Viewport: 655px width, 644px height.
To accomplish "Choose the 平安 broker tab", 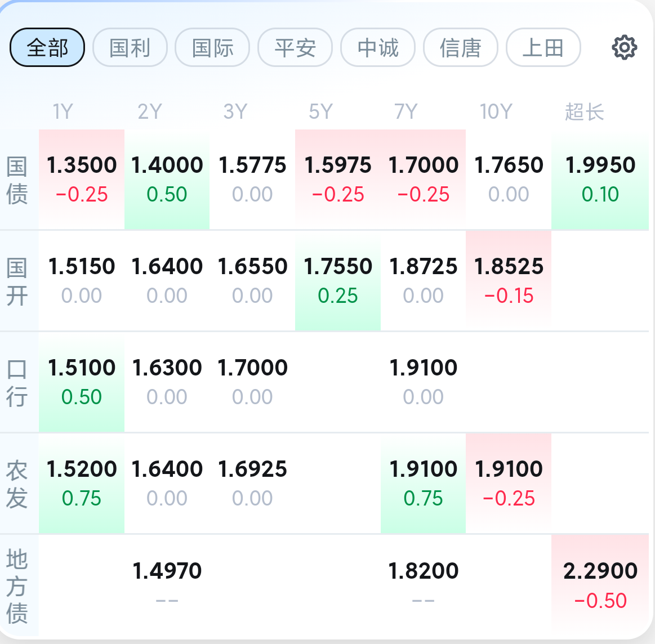I will click(x=295, y=48).
